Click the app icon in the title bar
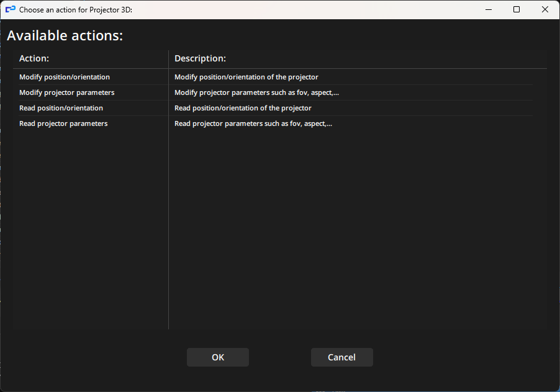 pyautogui.click(x=10, y=9)
